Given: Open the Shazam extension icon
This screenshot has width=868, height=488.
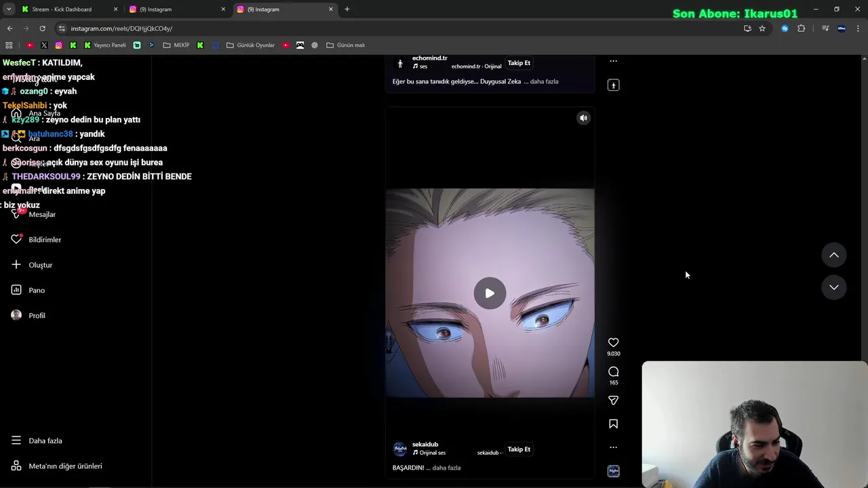Looking at the screenshot, I should [785, 28].
